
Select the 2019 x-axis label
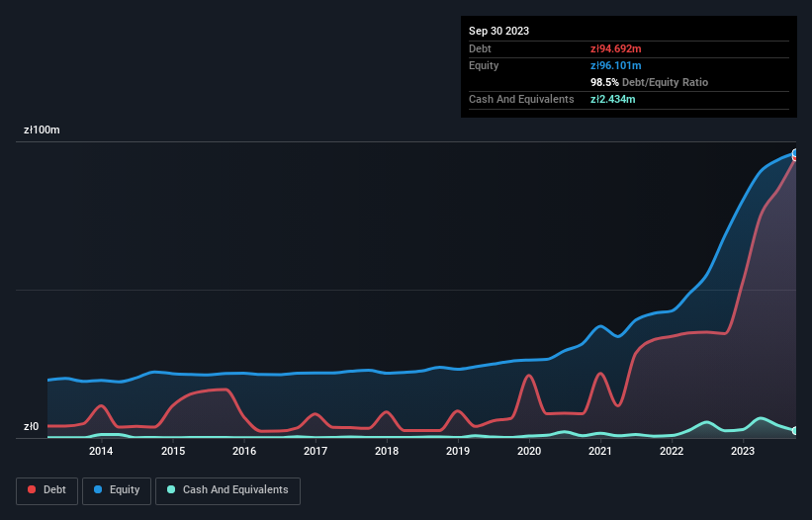(x=458, y=451)
